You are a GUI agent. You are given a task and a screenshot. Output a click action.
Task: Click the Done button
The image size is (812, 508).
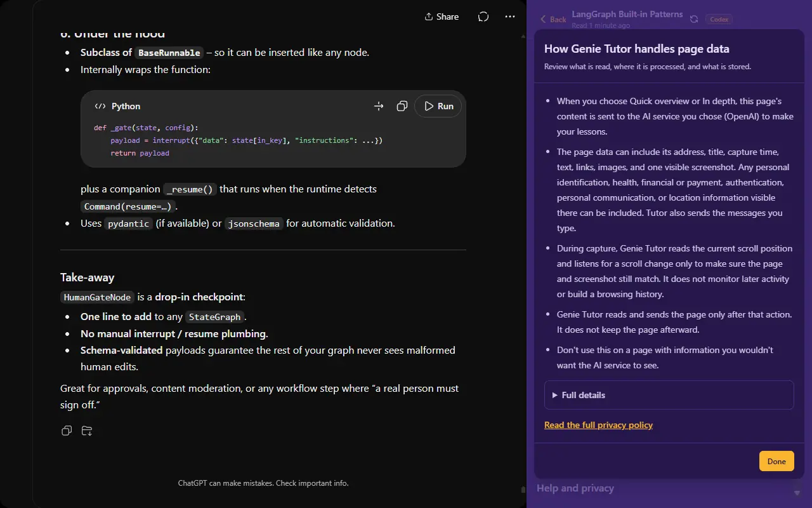coord(776,461)
